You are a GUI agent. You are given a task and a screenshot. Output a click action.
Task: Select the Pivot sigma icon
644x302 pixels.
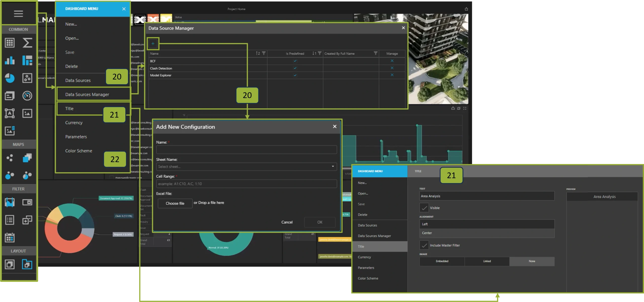point(27,43)
